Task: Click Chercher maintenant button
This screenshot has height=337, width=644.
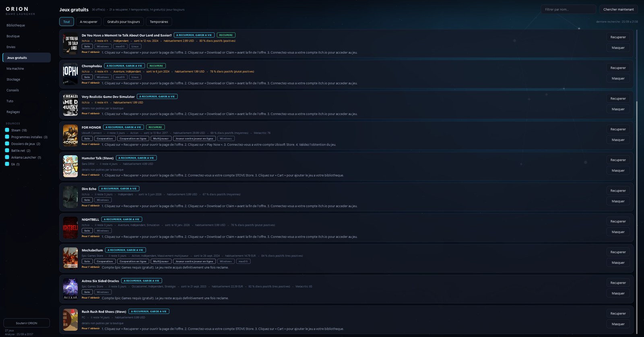Action: click(x=618, y=9)
